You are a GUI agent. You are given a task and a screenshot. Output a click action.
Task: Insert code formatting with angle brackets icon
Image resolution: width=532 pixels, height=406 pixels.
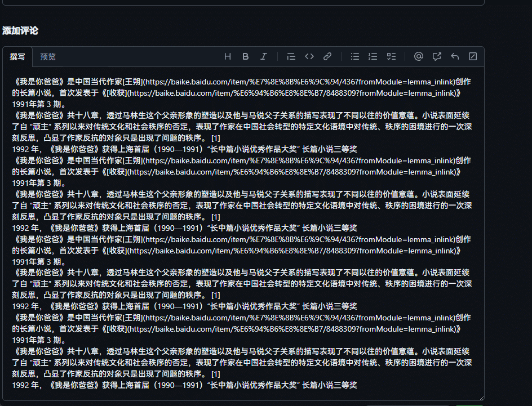(x=309, y=56)
